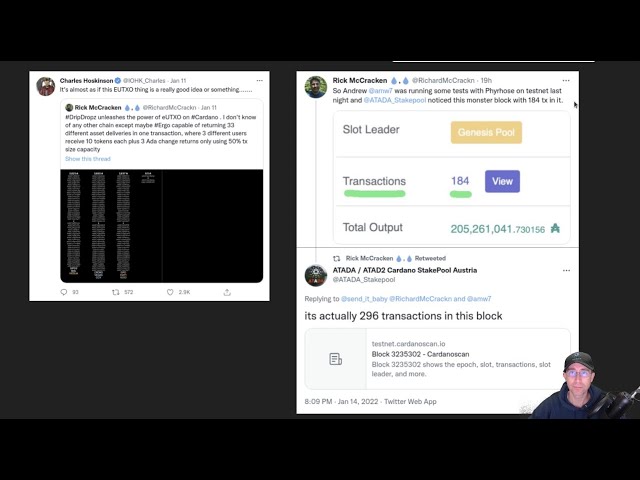Click the Jan 11 date on Charles's tweet
Screen dimensions: 640x480
point(178,80)
